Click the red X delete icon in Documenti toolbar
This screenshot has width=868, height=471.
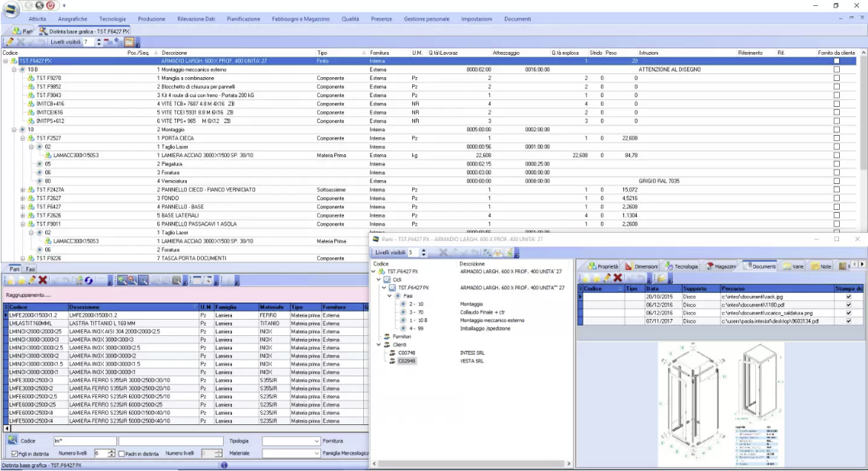click(617, 277)
